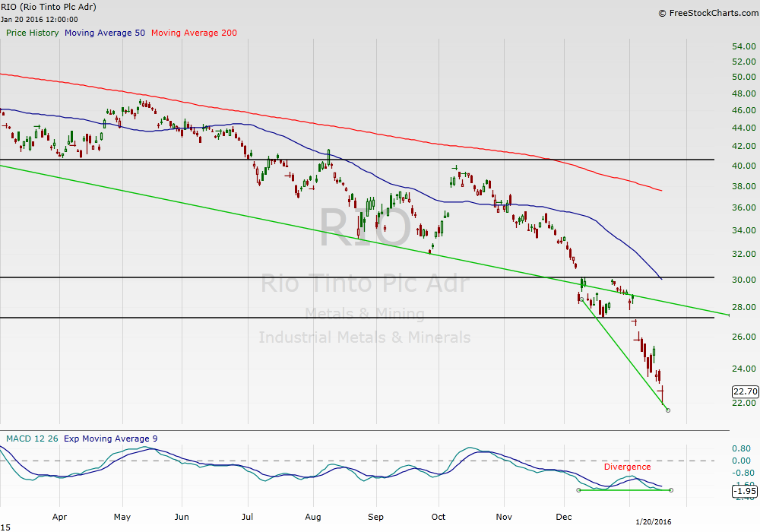Click the trendline endpoint handle below the last candle
The width and height of the screenshot is (760, 532).
pyautogui.click(x=668, y=410)
